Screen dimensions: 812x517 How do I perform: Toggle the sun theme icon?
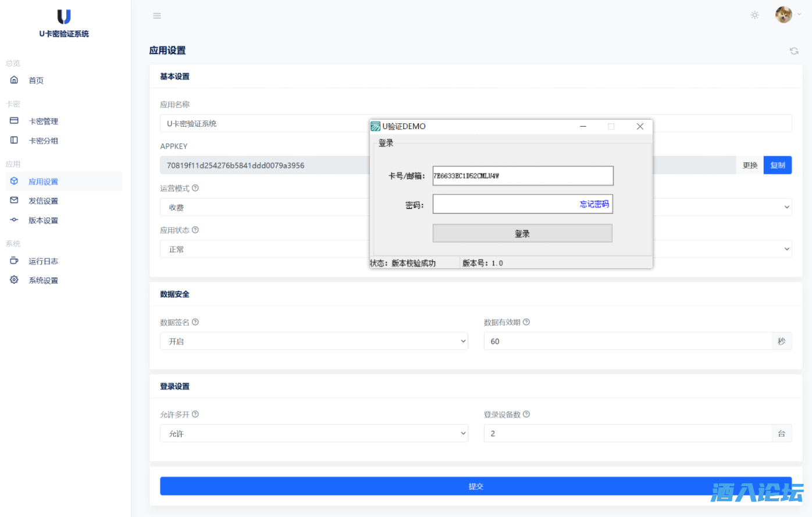[x=754, y=15]
